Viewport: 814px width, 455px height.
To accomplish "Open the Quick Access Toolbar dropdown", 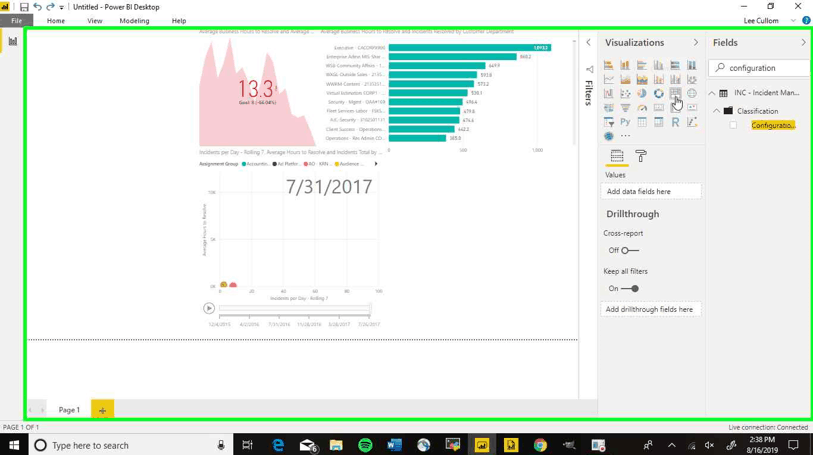I will 61,7.
